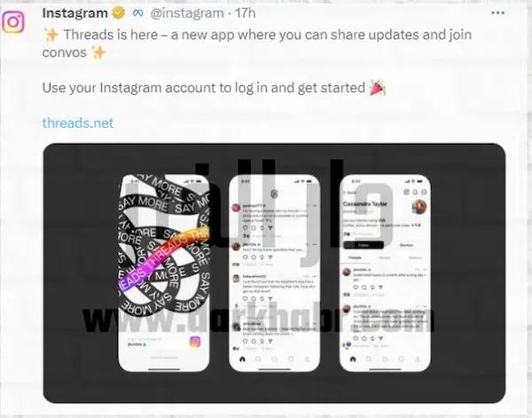This screenshot has height=418, width=532.
Task: Click the gold verified badge next to Instagram
Action: [119, 13]
